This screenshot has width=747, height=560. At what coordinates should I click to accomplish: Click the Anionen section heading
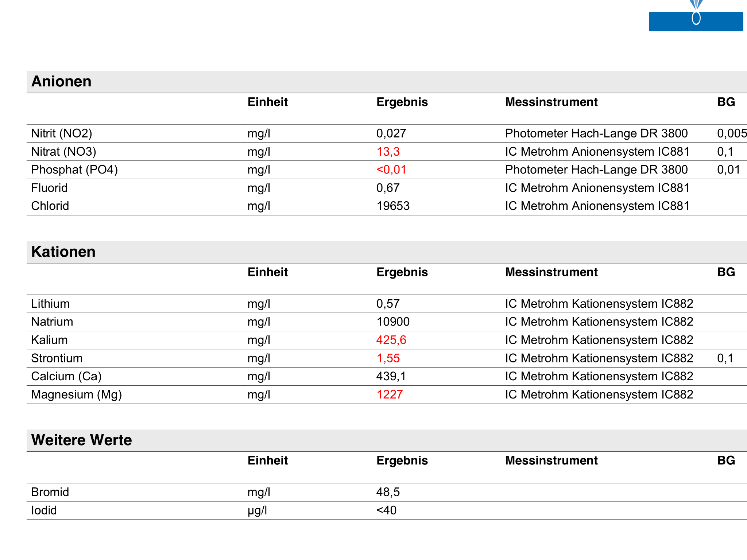61,81
